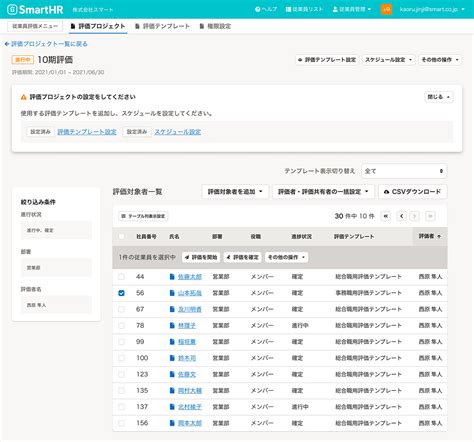Image resolution: width=474 pixels, height=442 pixels.
Task: Click the 評価を確定 button
Action: (242, 257)
